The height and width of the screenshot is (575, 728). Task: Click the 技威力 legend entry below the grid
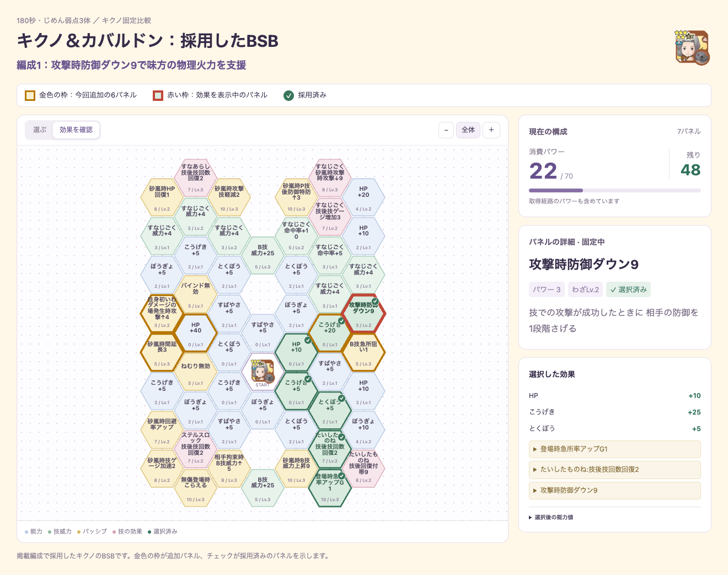[x=60, y=531]
